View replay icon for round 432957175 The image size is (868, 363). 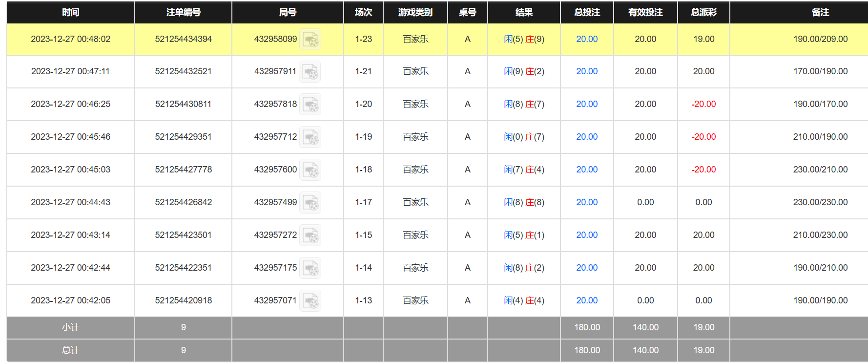(310, 268)
